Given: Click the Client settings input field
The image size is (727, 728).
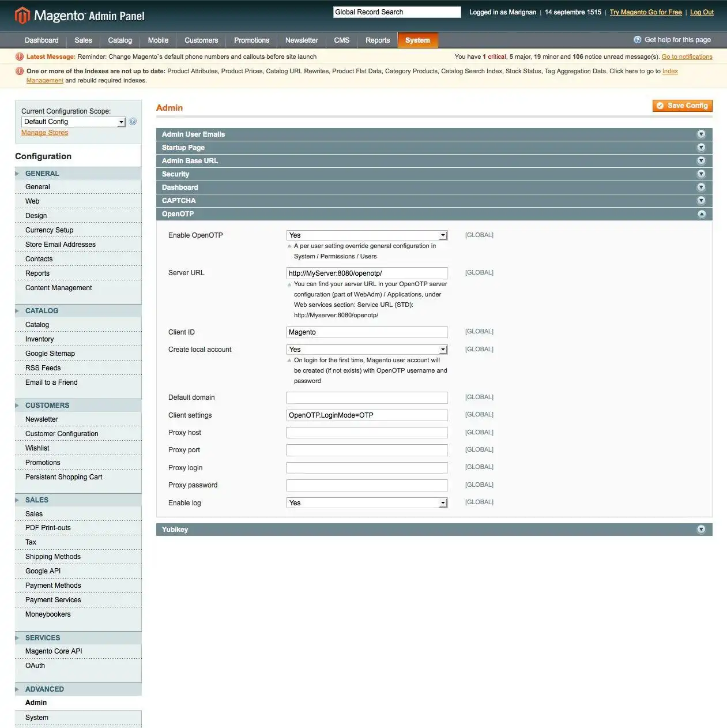Looking at the screenshot, I should (x=367, y=415).
